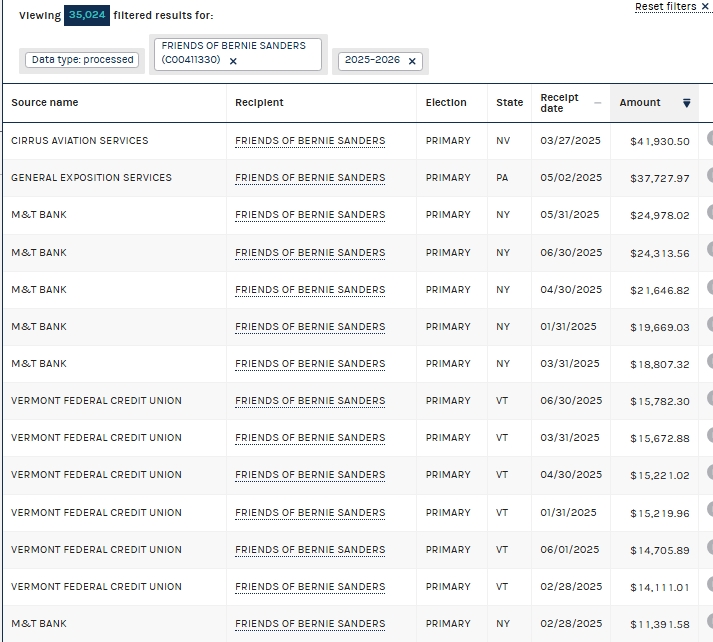713x642 pixels.
Task: Expand details for the $15,672.88 row
Action: (710, 435)
